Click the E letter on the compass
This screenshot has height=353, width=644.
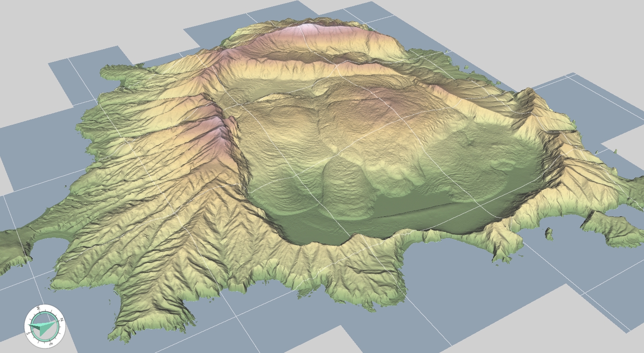(x=51, y=343)
